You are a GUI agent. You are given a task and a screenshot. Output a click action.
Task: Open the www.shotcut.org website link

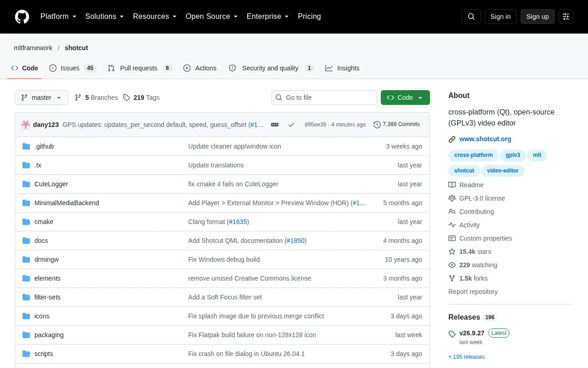(x=485, y=139)
